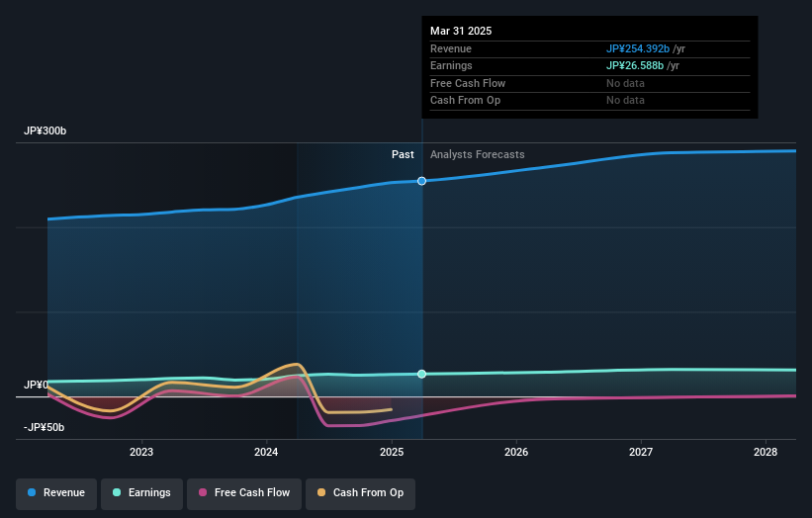This screenshot has height=518, width=812.
Task: Click the teal Earnings data point marker
Action: (x=421, y=374)
